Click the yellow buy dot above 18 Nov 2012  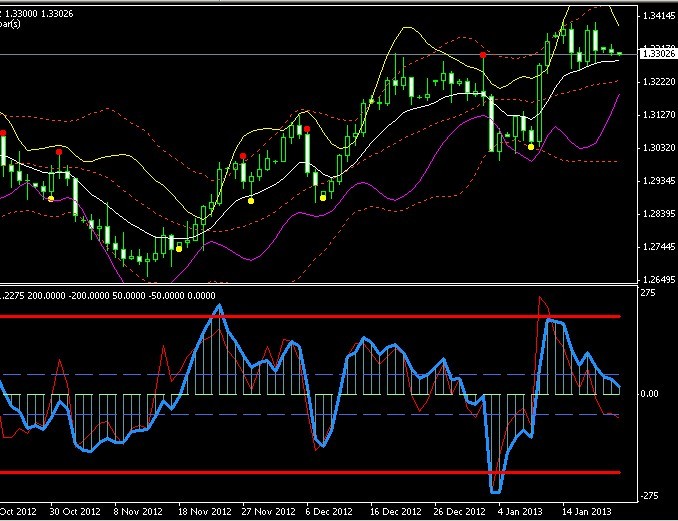(x=179, y=249)
